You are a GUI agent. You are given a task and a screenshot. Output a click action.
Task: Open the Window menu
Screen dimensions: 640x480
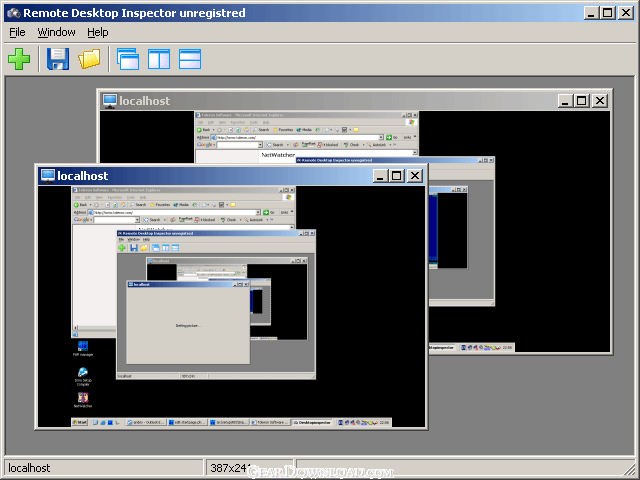click(x=56, y=32)
